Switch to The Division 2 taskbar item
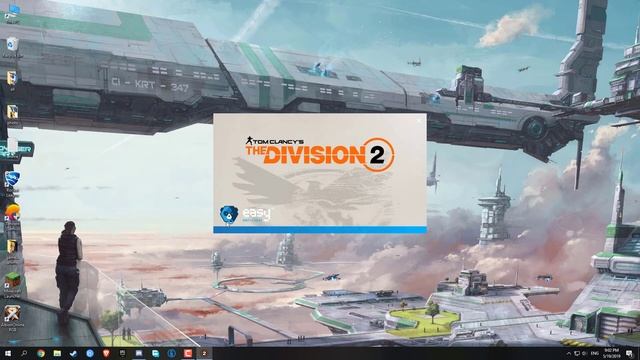This screenshot has width=640, height=360. click(x=204, y=353)
